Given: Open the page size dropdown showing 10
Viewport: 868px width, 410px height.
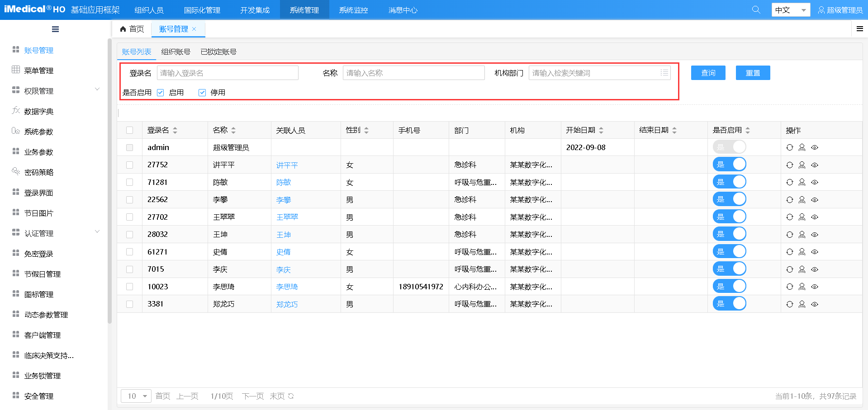Looking at the screenshot, I should tap(136, 396).
